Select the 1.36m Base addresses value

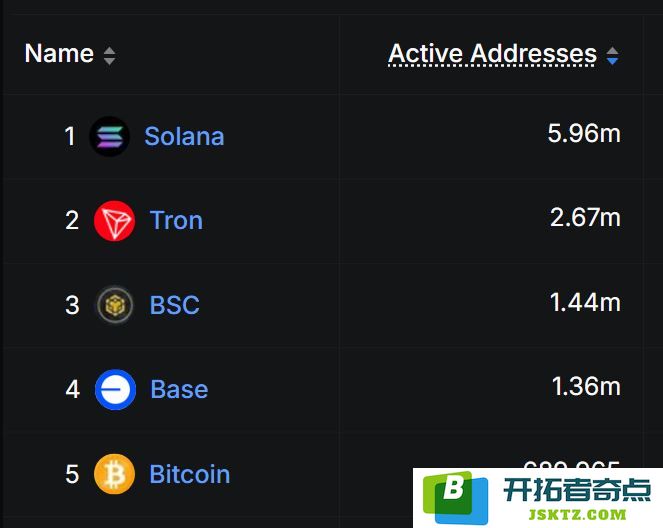pos(586,386)
